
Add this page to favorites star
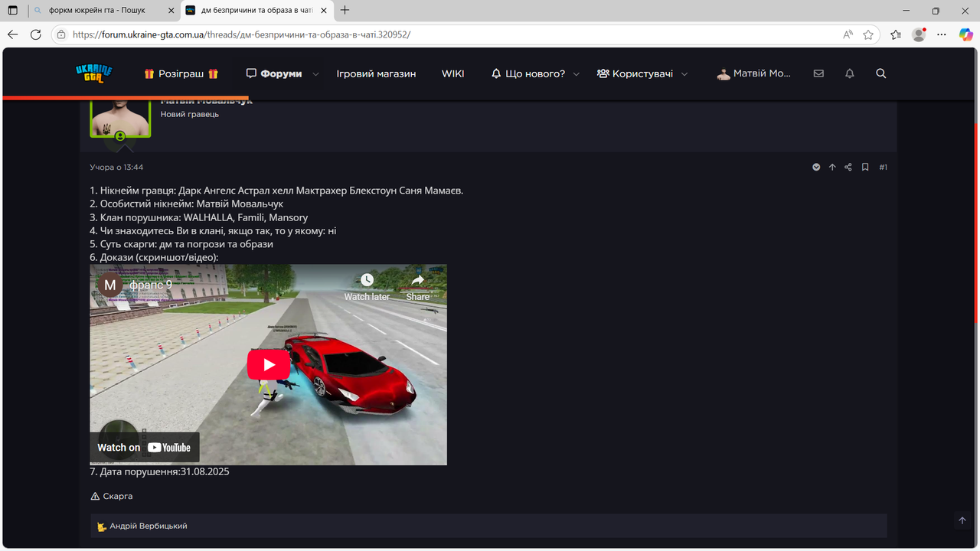tap(868, 34)
